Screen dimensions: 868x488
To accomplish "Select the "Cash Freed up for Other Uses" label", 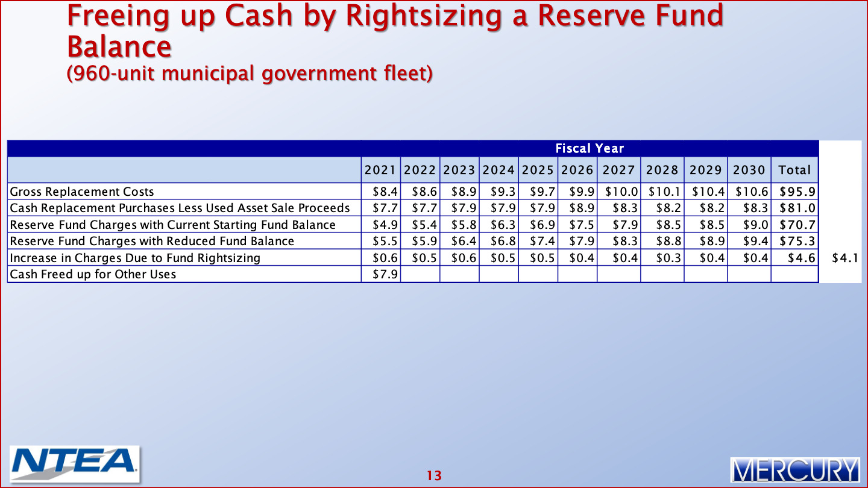I will pyautogui.click(x=93, y=274).
